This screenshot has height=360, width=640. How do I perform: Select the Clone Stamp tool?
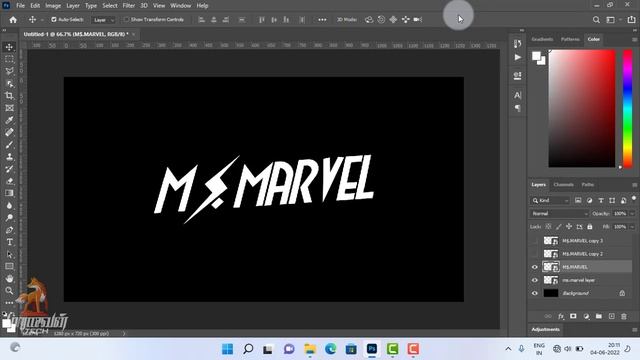pos(9,157)
